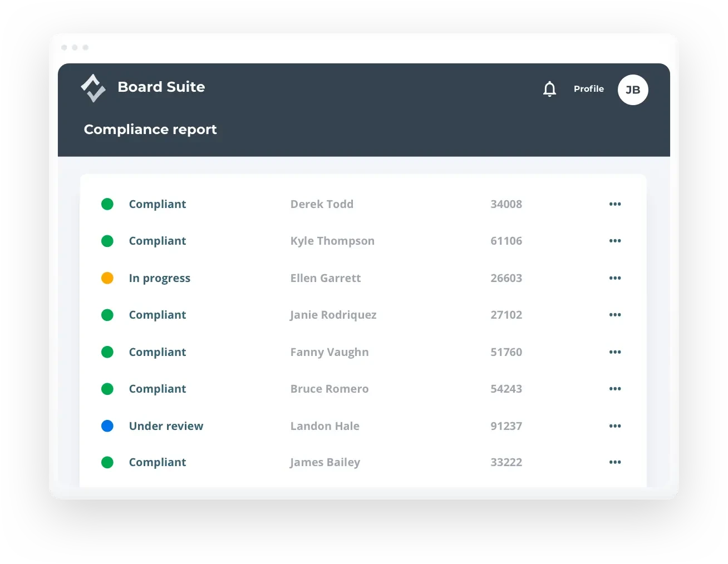Click the blue Under review dot for Landon Hale
Viewport: 728px width, 564px height.
click(107, 426)
